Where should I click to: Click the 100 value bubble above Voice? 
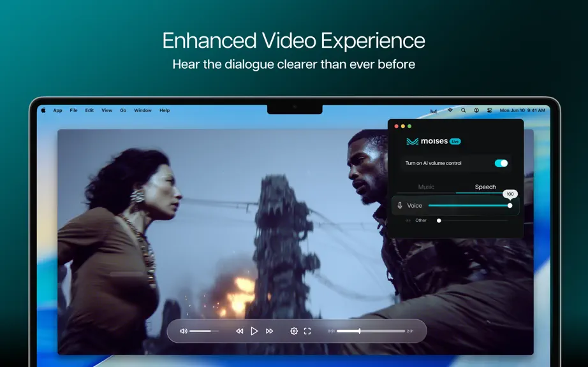pos(510,194)
